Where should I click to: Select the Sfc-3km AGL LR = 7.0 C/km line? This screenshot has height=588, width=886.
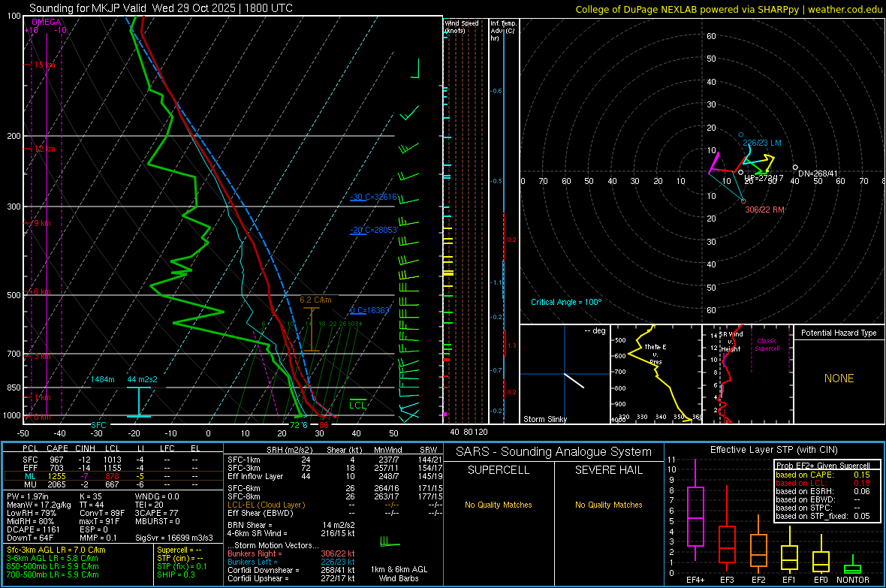tap(56, 550)
